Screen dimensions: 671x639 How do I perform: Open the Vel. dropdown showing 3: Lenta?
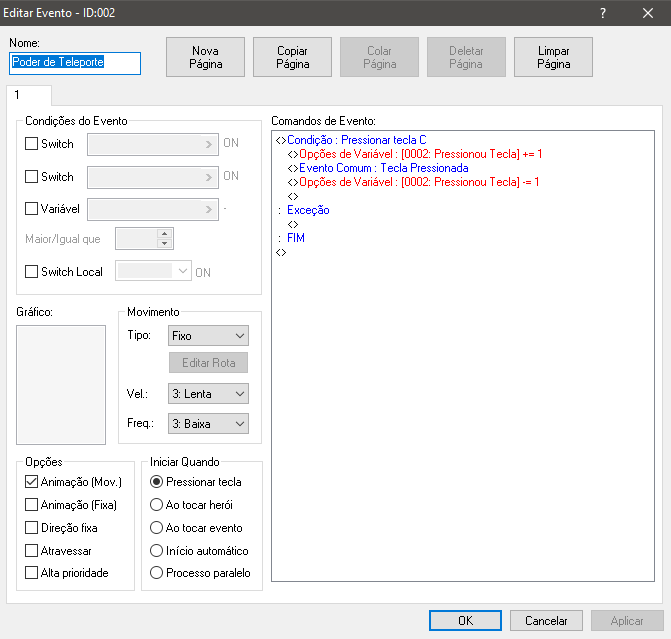click(208, 394)
